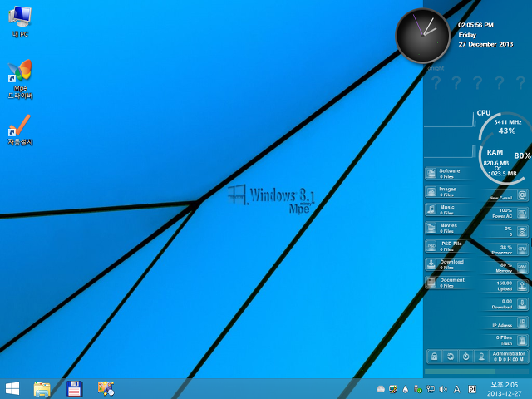Open the Mpe 드라이버 shortcut
Image resolution: width=532 pixels, height=399 pixels.
click(20, 79)
